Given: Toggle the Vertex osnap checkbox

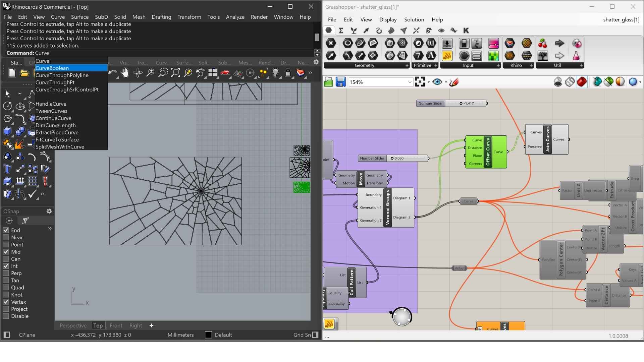Looking at the screenshot, I should [6, 302].
